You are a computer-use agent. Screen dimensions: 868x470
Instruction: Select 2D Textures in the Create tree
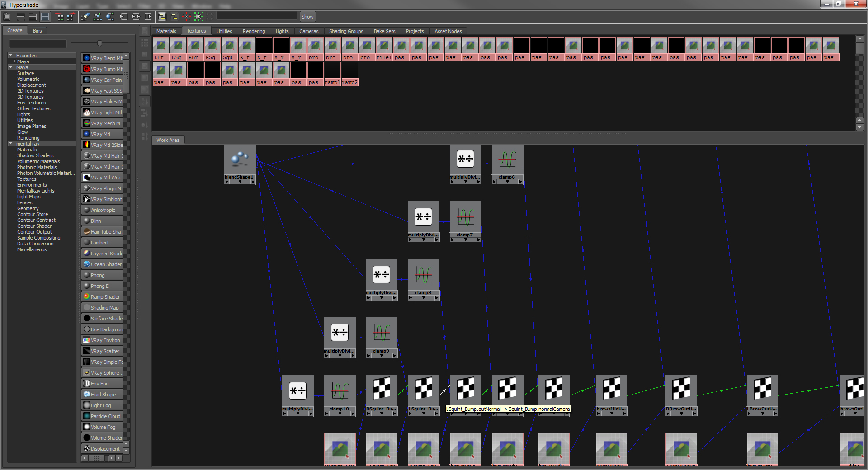pos(30,91)
